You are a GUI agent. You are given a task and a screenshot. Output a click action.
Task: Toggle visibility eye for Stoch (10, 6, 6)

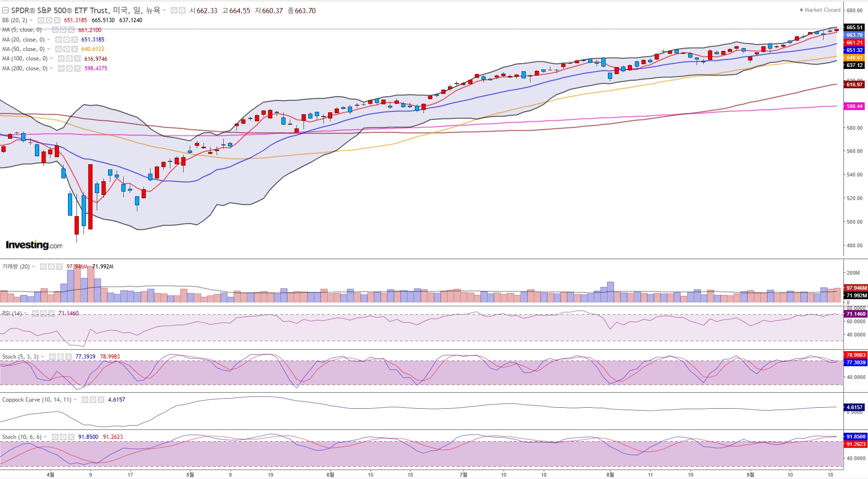tap(55, 437)
